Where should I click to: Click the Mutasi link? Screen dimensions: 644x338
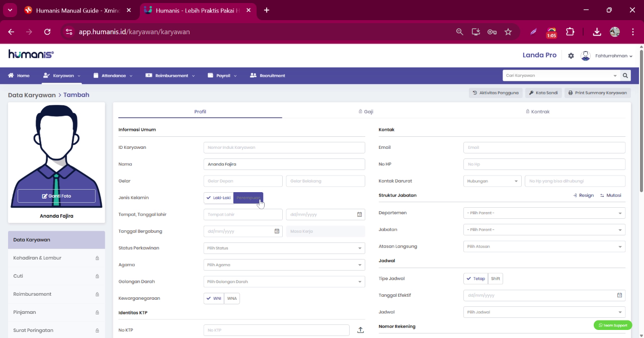click(611, 195)
